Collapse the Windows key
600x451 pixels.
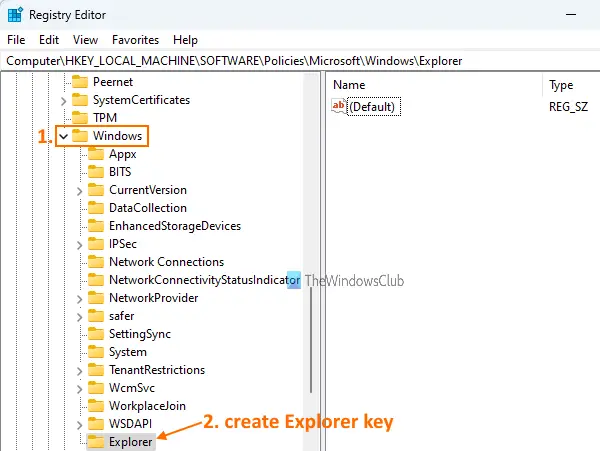click(64, 136)
